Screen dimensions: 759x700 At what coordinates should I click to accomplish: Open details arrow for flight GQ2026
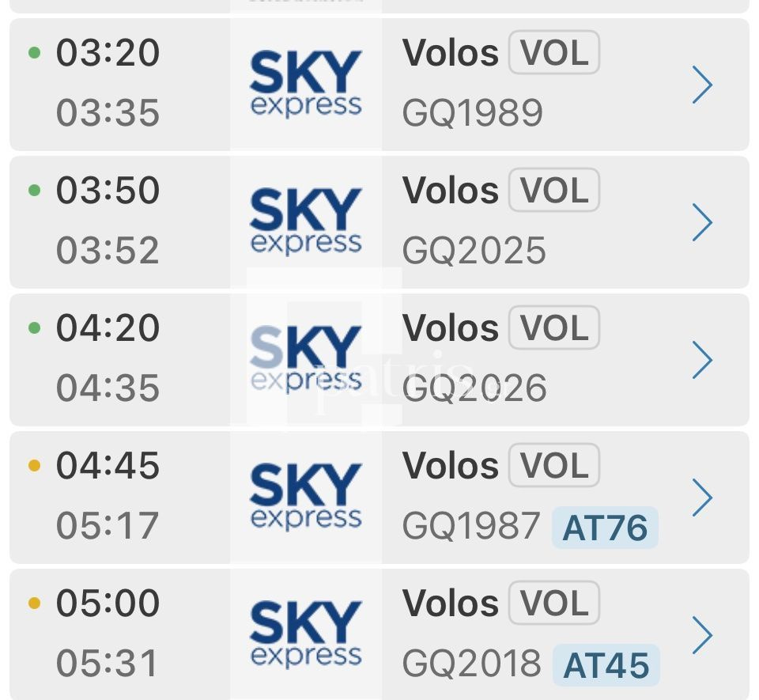pos(702,360)
